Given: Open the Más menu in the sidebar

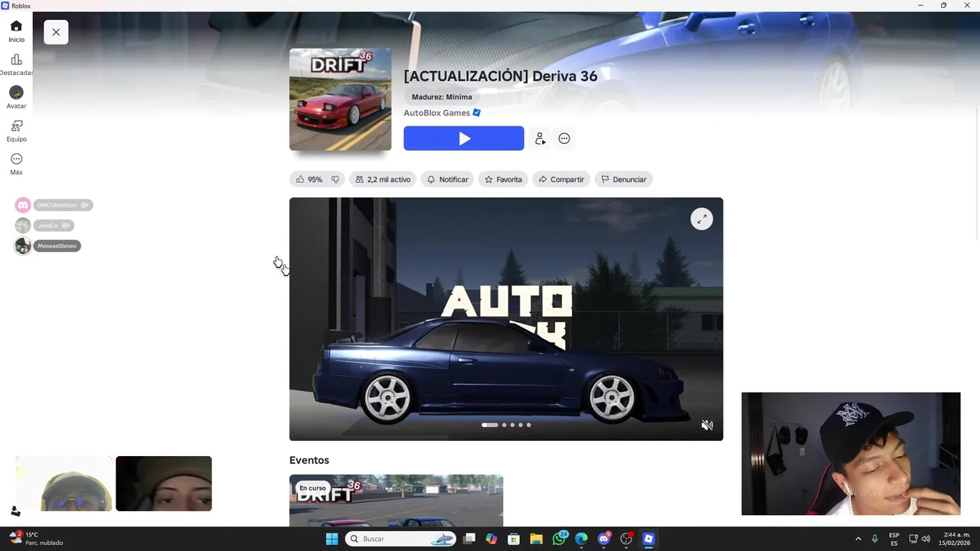Looking at the screenshot, I should click(x=16, y=164).
